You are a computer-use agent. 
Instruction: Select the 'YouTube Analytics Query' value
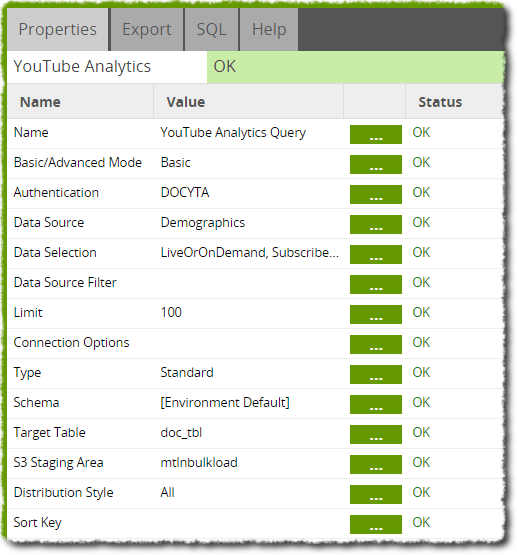click(x=233, y=133)
